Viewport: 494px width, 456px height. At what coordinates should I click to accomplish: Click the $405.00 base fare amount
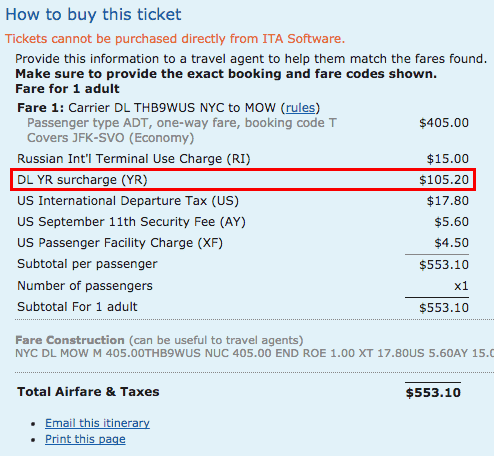[x=444, y=123]
